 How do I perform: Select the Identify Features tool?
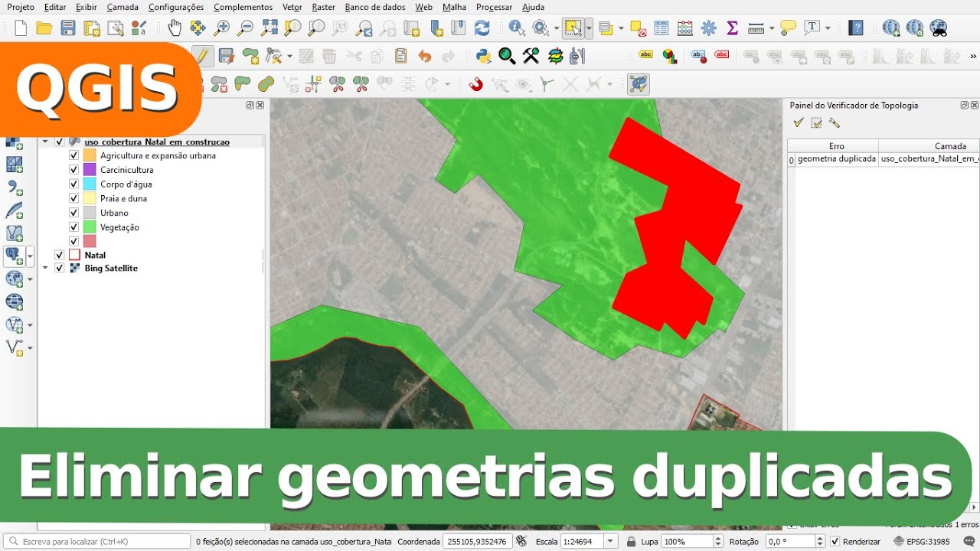[x=518, y=28]
